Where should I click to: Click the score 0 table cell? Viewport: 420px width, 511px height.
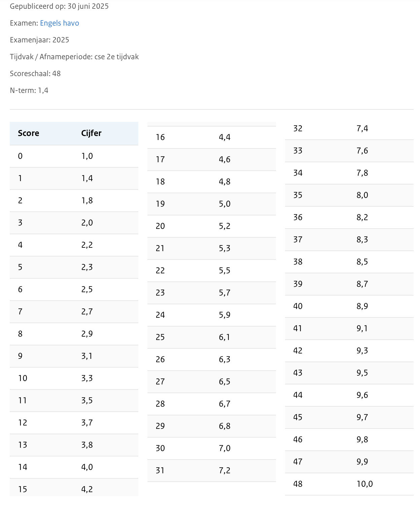pos(21,156)
